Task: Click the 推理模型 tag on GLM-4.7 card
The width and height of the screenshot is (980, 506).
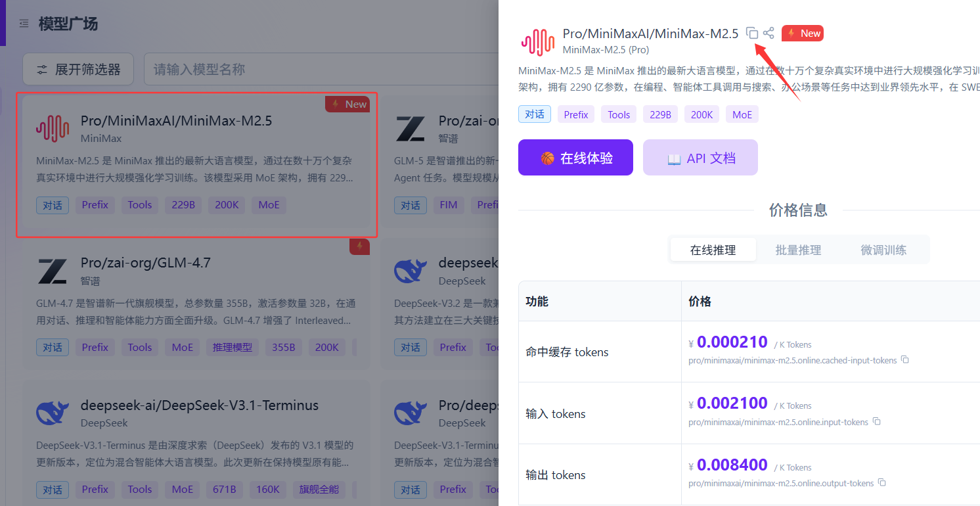Action: (233, 347)
